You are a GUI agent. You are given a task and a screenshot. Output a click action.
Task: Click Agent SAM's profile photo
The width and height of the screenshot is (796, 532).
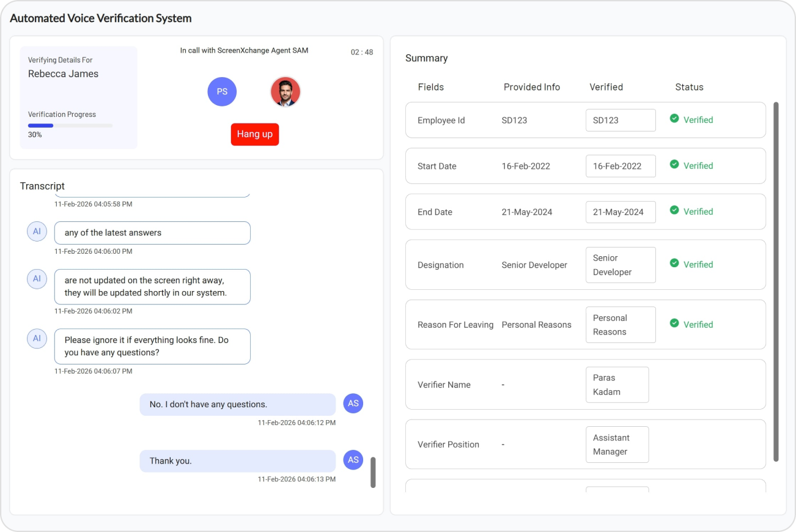pyautogui.click(x=286, y=91)
